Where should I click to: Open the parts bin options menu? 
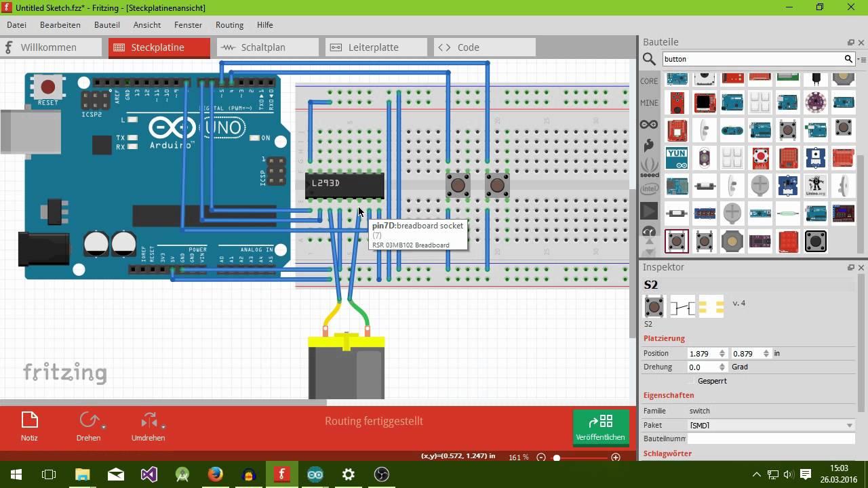tap(861, 59)
